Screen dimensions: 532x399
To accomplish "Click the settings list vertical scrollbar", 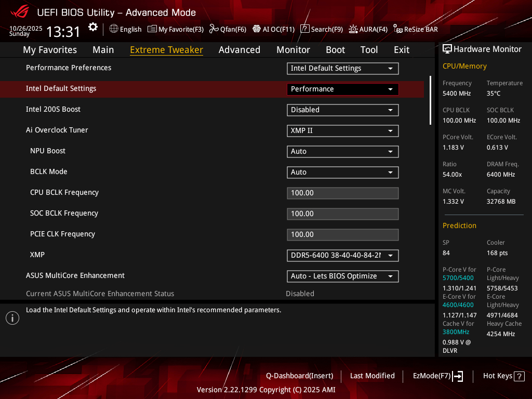I will pyautogui.click(x=430, y=100).
